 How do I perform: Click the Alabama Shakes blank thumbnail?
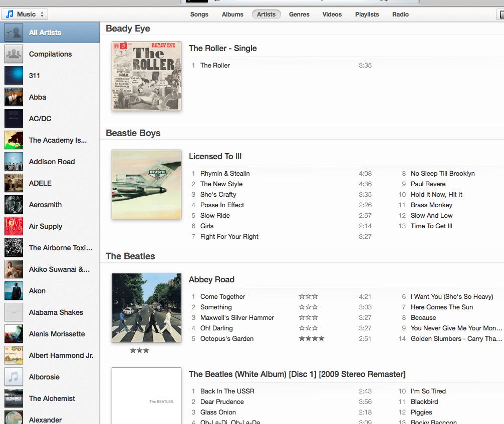pos(14,312)
